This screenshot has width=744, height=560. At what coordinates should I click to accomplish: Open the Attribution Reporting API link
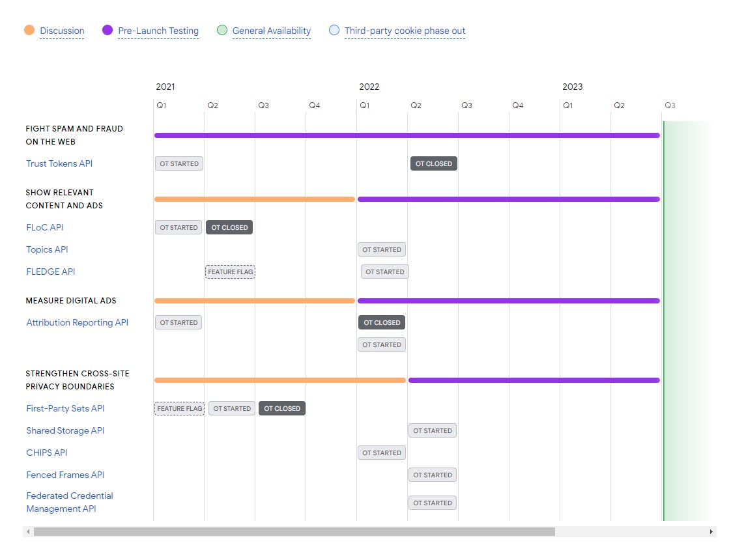[x=77, y=322]
